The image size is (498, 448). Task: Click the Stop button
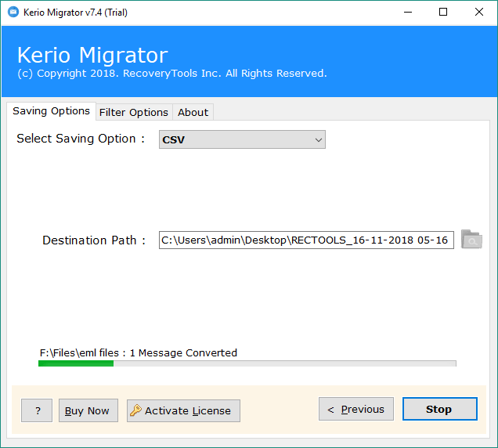tap(439, 409)
